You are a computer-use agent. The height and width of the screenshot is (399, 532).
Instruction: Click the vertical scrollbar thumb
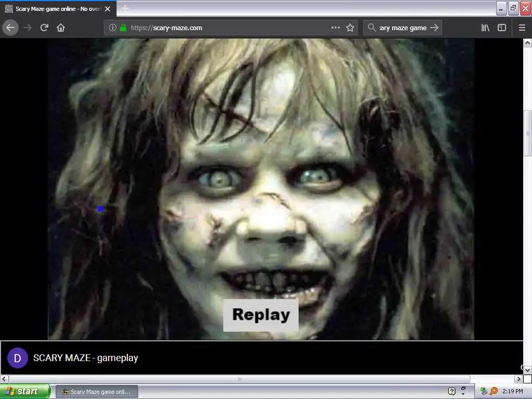pyautogui.click(x=528, y=134)
